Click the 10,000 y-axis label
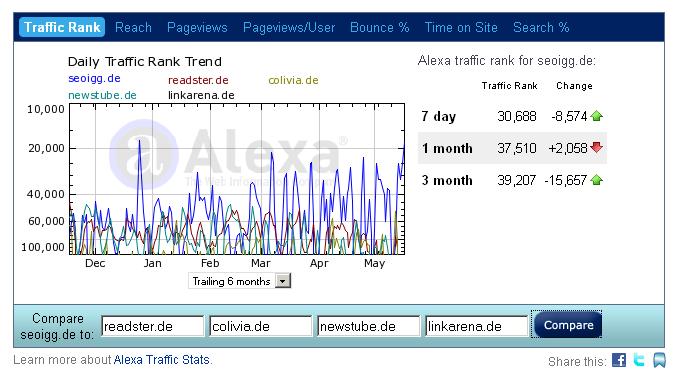 pyautogui.click(x=46, y=109)
